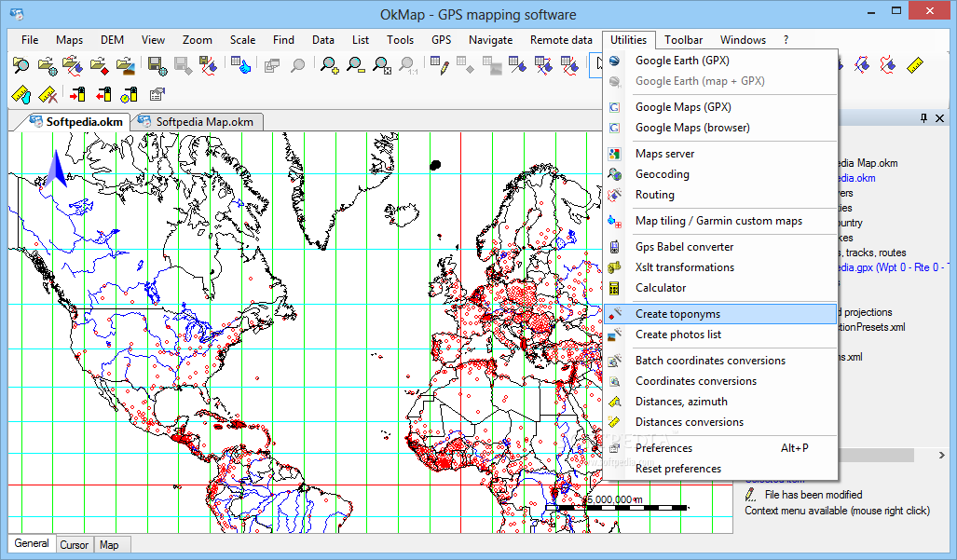This screenshot has height=560, width=957.
Task: Click the zoom in magnifier icon
Action: pos(330,65)
